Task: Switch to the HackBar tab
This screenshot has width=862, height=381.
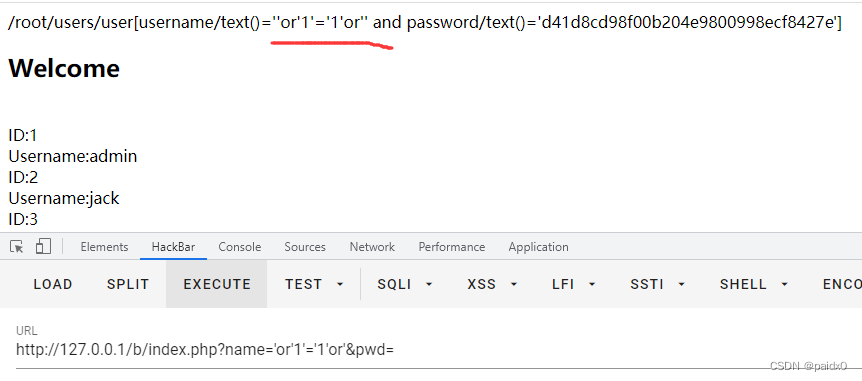Action: tap(173, 247)
